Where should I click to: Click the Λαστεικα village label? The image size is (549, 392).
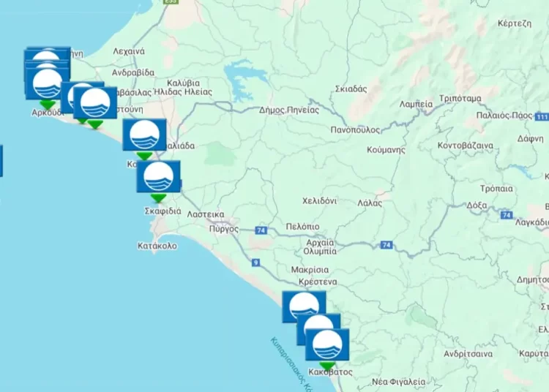[x=206, y=214]
